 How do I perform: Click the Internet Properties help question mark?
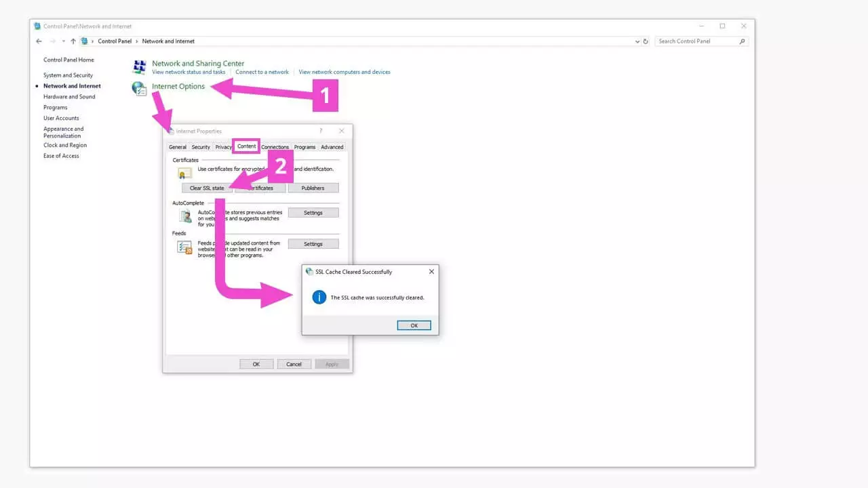click(321, 131)
